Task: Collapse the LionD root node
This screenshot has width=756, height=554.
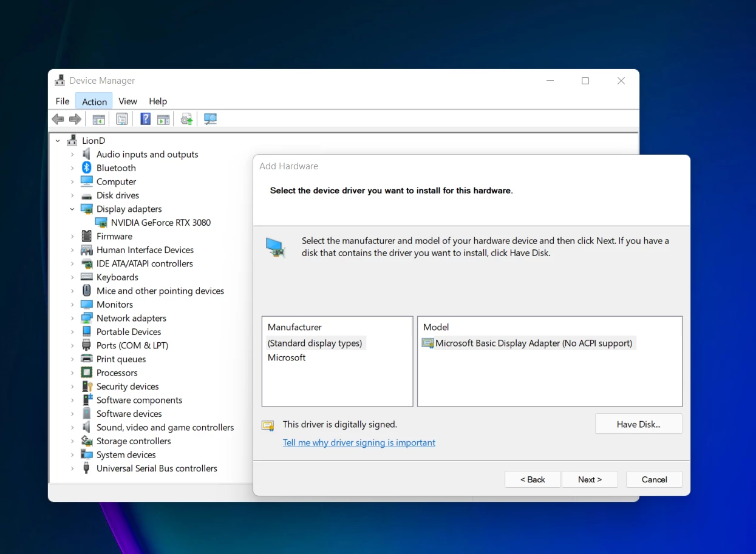Action: (58, 141)
